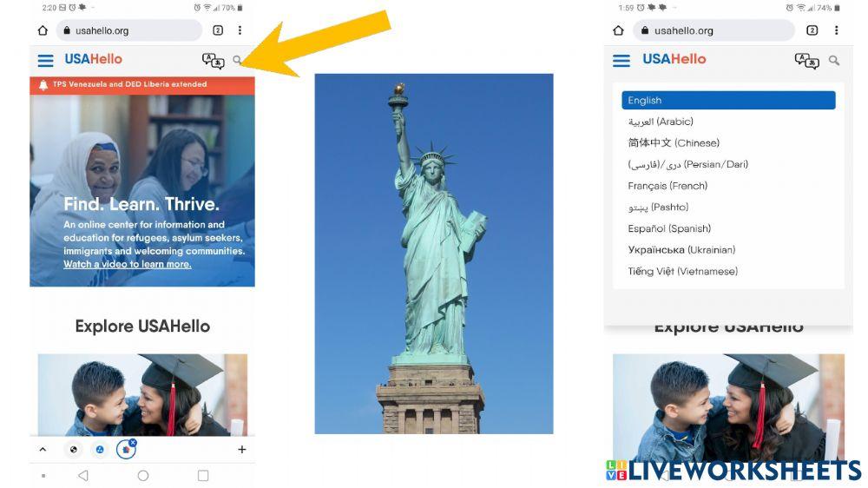This screenshot has height=488, width=868.
Task: Select Spanish in language list
Action: click(669, 228)
